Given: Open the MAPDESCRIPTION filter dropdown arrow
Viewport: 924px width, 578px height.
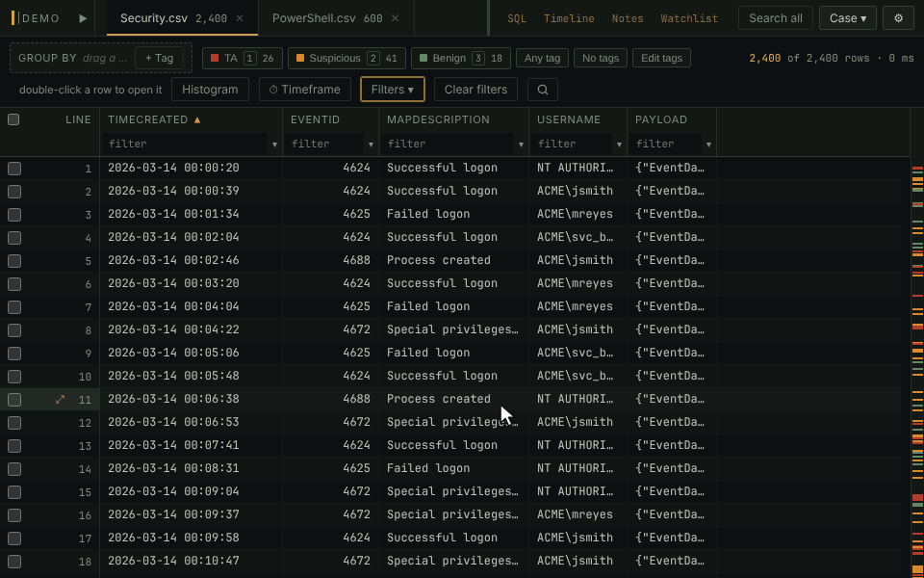Looking at the screenshot, I should click(521, 144).
